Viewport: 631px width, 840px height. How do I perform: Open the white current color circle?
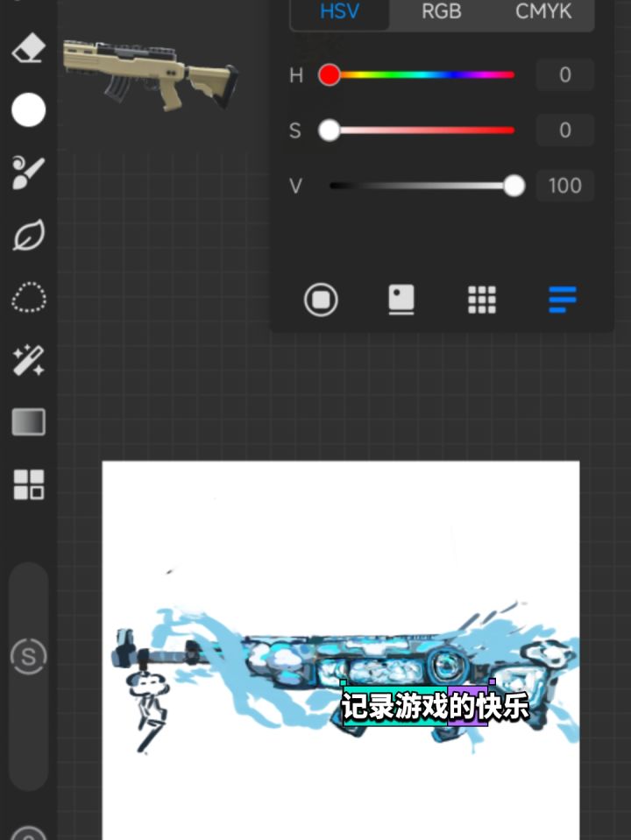(x=28, y=109)
